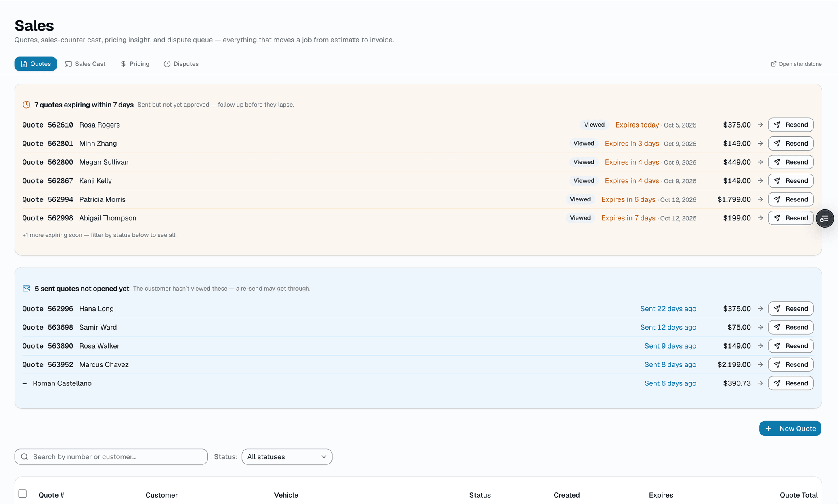Image resolution: width=838 pixels, height=504 pixels.
Task: Click Quote 562994 number text
Action: click(x=48, y=199)
